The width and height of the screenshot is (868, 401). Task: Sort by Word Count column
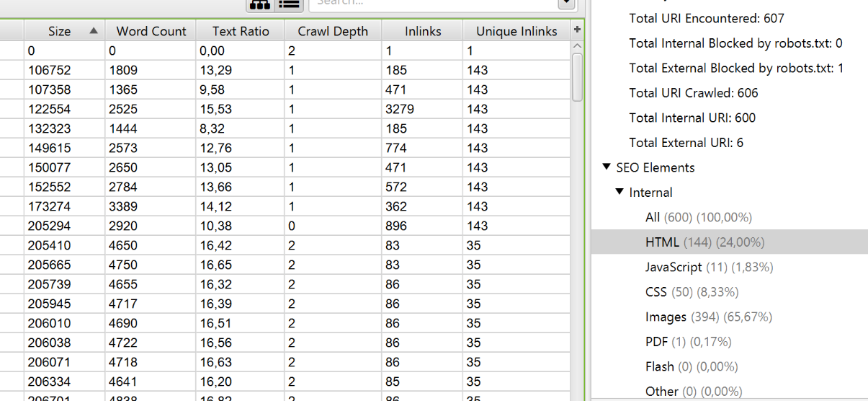tap(151, 31)
